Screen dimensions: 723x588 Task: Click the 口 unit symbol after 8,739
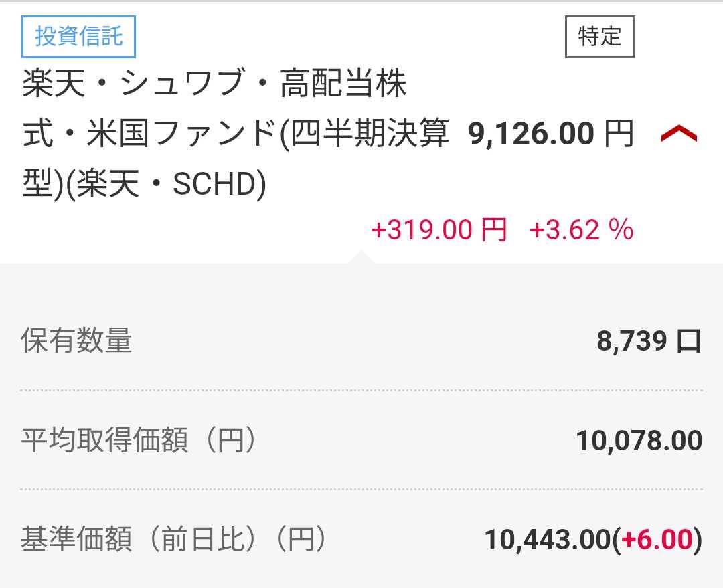coord(688,341)
